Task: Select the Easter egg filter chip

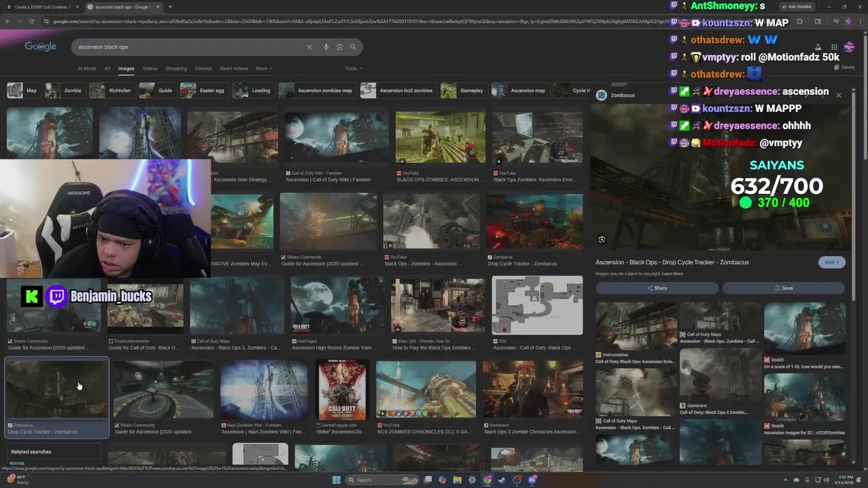Action: pos(203,90)
